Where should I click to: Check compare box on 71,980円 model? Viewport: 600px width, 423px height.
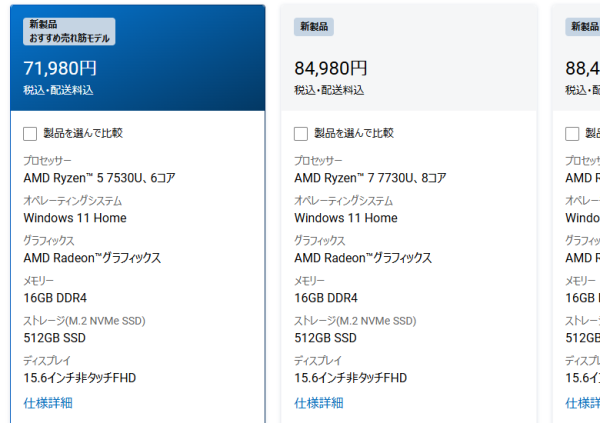click(30, 134)
